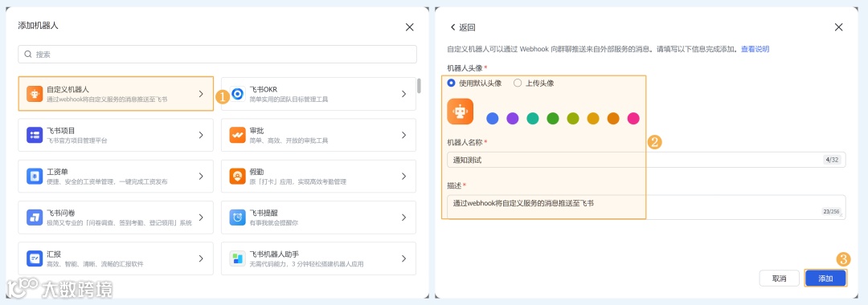Click 有事我就会提醒你 description text
Screen dimensions: 868x305
pos(274,223)
